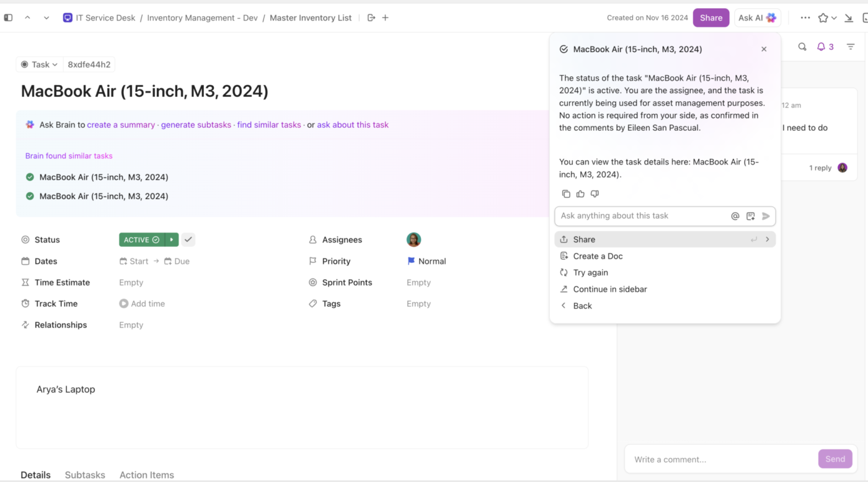Screen dimensions: 868x482
Task: Mark task complete with the checkmark button
Action: 188,239
